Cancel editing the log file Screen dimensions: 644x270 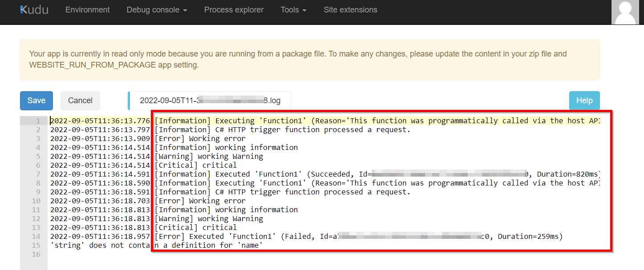(80, 101)
